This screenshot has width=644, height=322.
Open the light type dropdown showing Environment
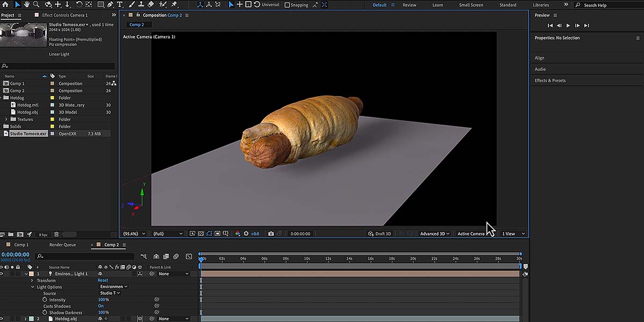(x=114, y=287)
